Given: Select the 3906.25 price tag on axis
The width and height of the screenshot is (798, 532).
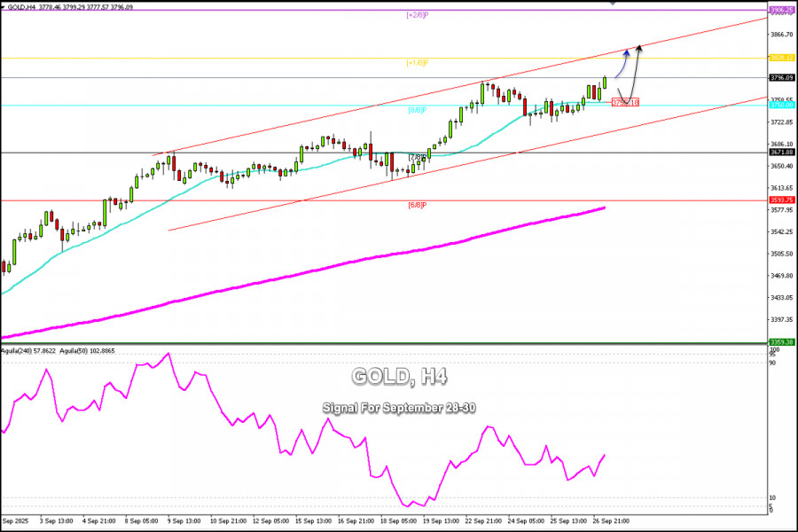Looking at the screenshot, I should (780, 11).
